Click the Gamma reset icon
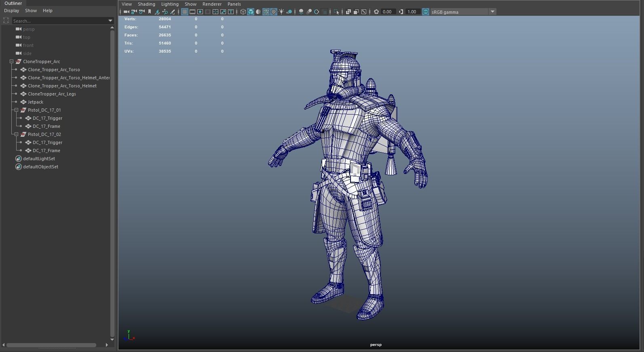 click(x=401, y=12)
